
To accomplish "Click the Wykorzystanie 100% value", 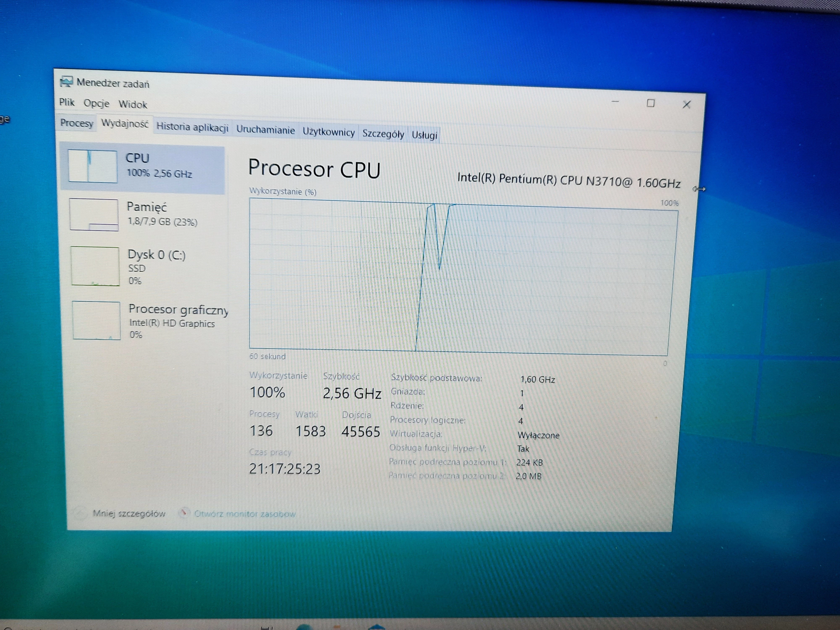I will 267,392.
